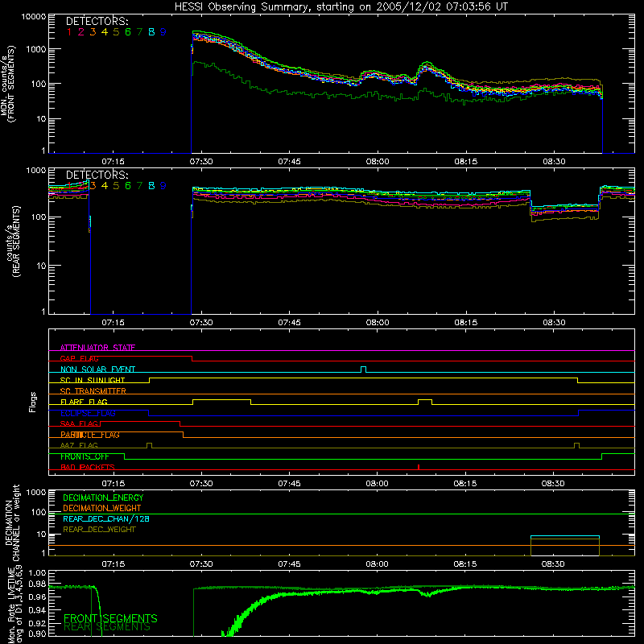Select blue detector 9 in rear segments legend
The width and height of the screenshot is (644, 644).
tap(163, 186)
